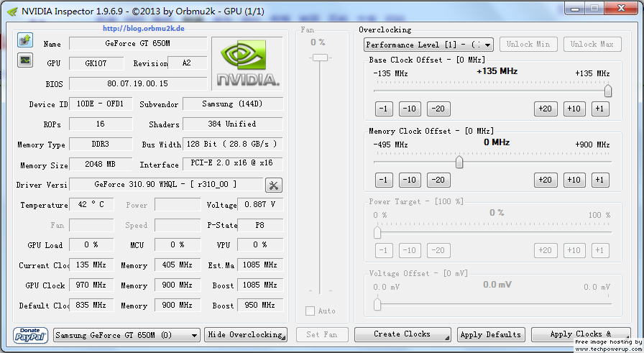Click the BIOS field 80.07.19.00.15

[x=138, y=84]
